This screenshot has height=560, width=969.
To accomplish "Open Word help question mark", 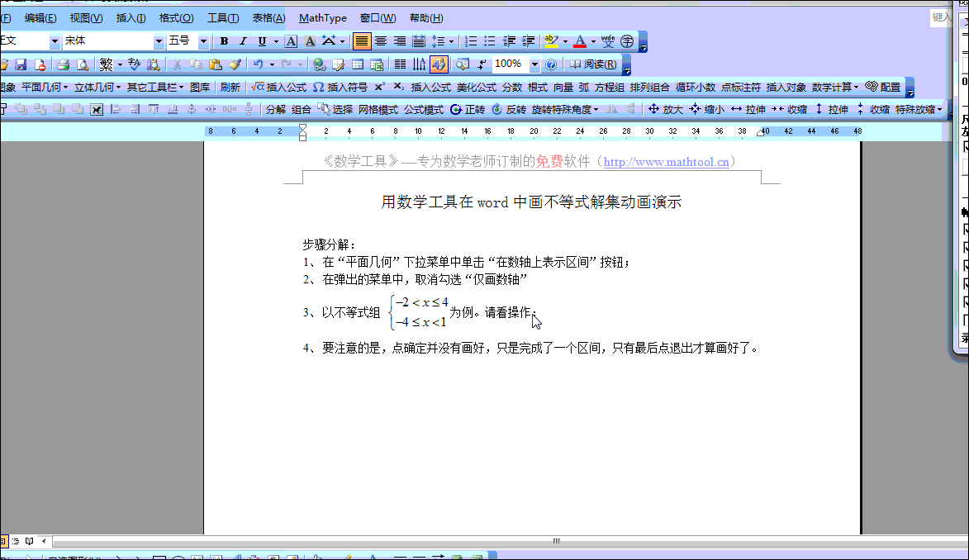I will [x=551, y=64].
